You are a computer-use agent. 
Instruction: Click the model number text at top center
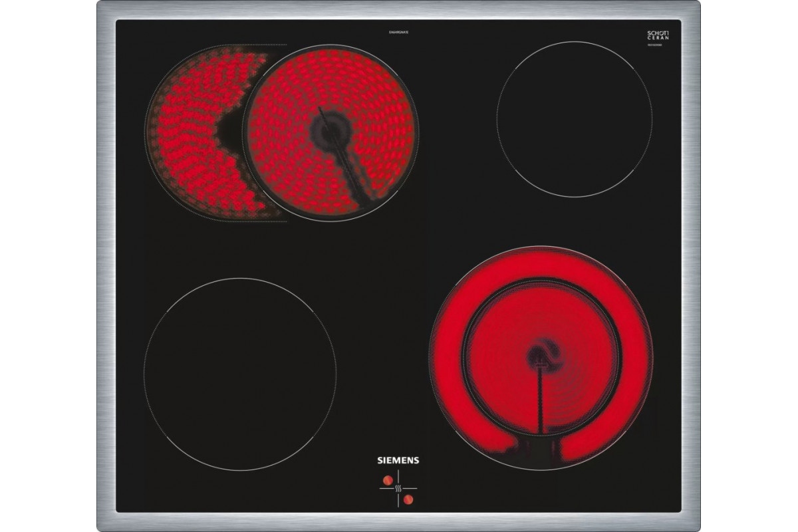pos(398,33)
